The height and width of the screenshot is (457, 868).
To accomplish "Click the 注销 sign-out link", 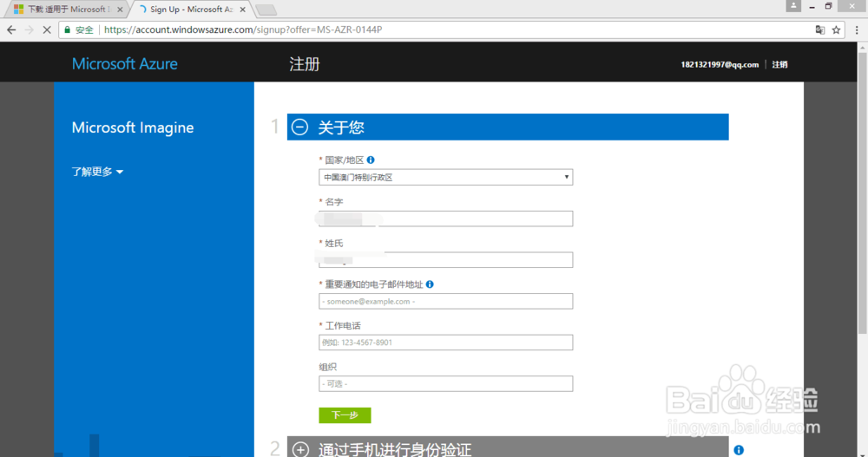I will click(x=779, y=65).
